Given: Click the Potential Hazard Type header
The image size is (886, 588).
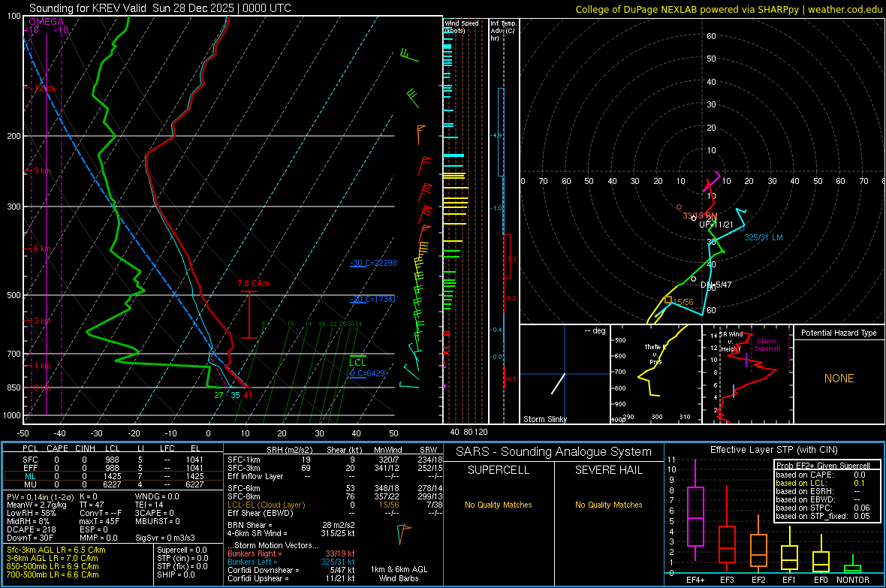Looking at the screenshot, I should [x=839, y=333].
